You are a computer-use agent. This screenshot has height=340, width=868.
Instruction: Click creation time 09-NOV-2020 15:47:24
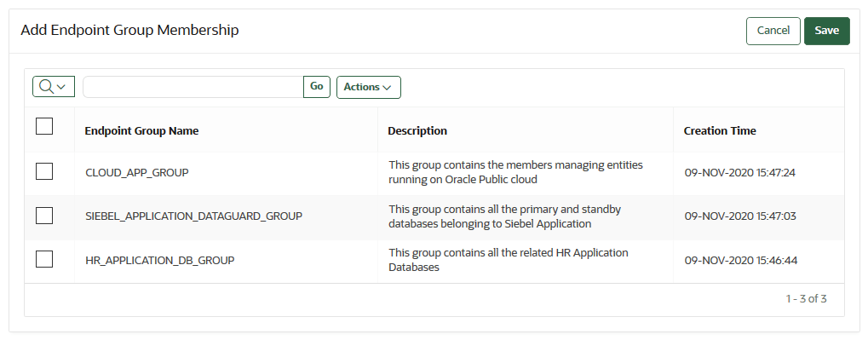(x=739, y=173)
